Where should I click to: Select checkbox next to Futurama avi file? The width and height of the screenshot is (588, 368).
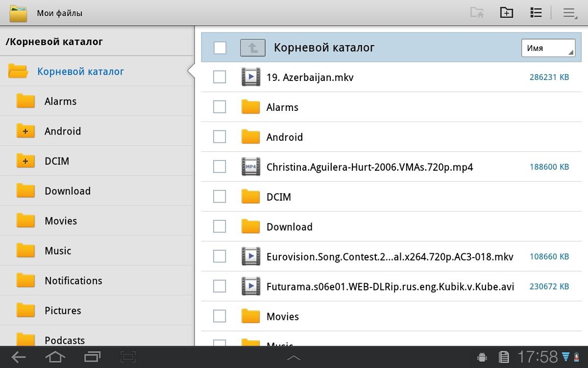coord(220,286)
